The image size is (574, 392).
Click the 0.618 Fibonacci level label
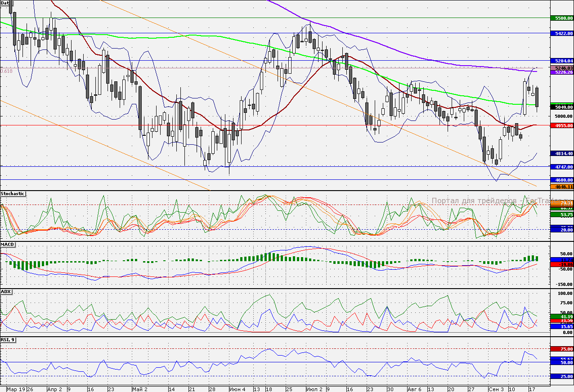[7, 71]
